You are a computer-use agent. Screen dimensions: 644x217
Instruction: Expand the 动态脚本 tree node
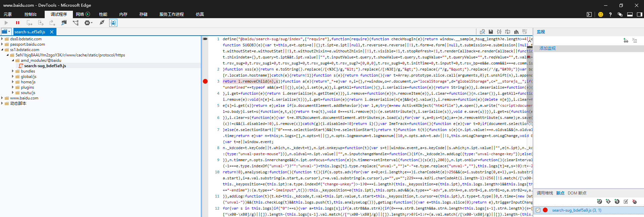click(x=2, y=103)
